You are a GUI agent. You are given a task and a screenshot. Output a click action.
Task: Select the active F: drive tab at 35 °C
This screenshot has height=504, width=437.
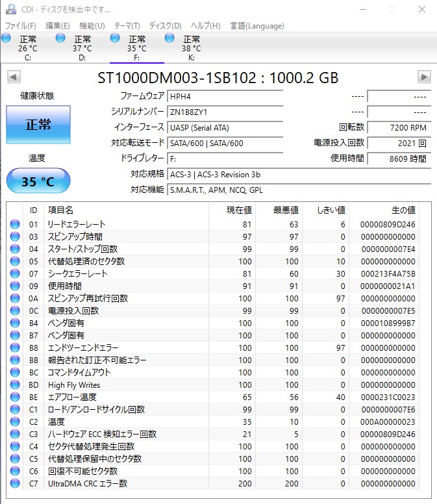[x=137, y=48]
